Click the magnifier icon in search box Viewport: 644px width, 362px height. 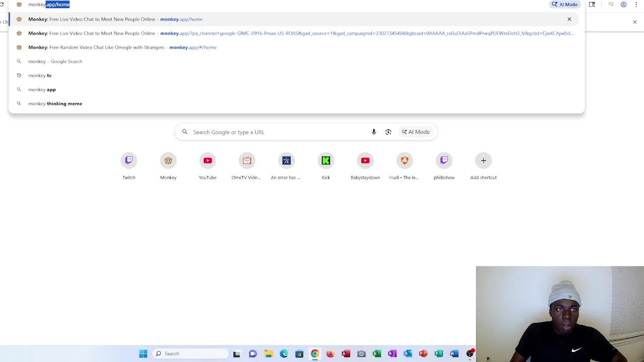185,132
